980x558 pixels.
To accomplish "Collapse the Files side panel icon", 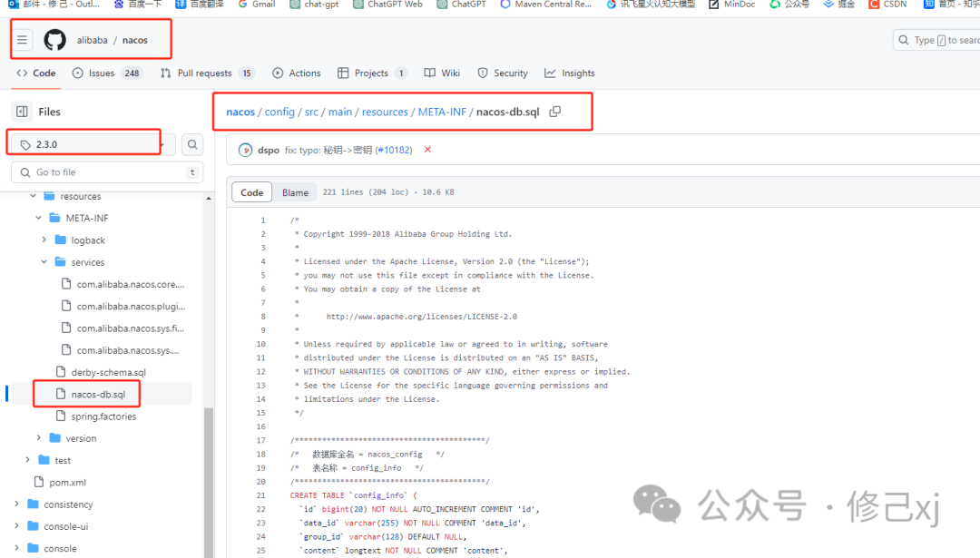I will coord(22,112).
